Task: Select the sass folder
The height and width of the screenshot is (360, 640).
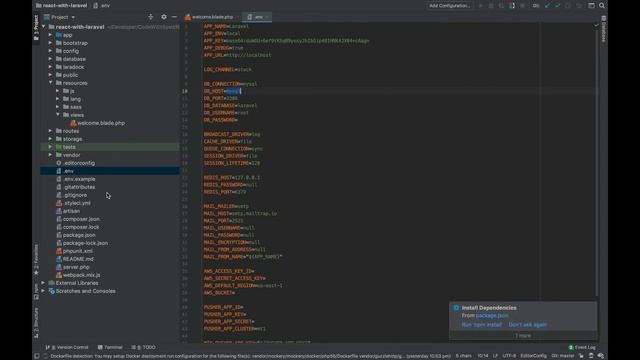Action: pyautogui.click(x=76, y=107)
